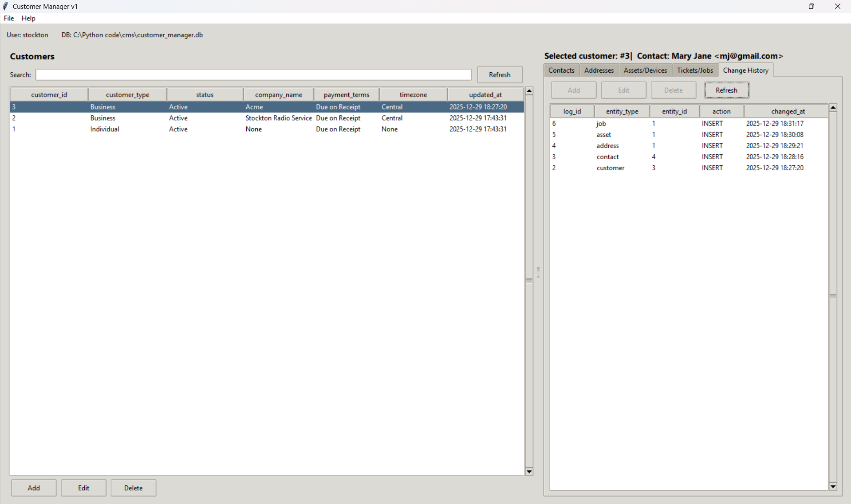Image resolution: width=851 pixels, height=504 pixels.
Task: Click the customer Search input field
Action: click(x=253, y=74)
